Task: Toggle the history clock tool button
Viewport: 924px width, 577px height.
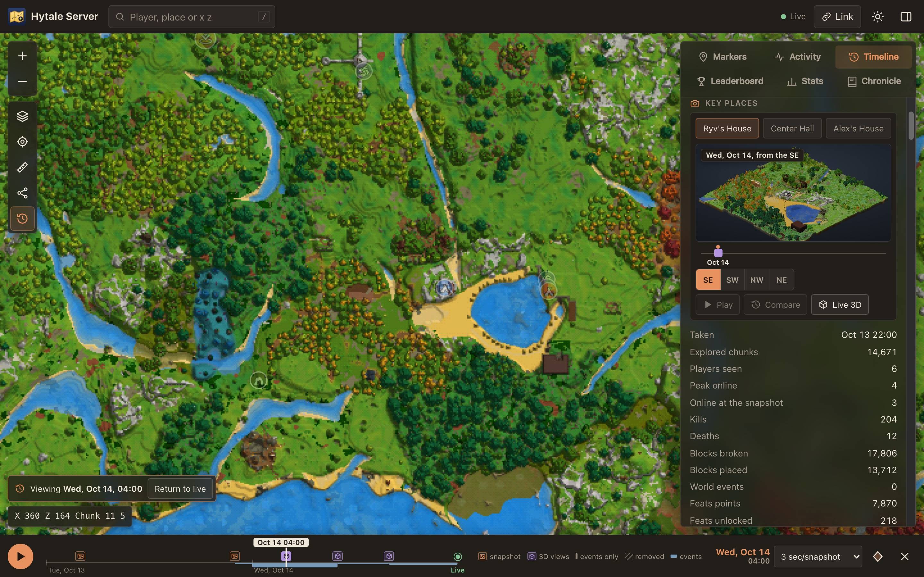Action: point(22,219)
